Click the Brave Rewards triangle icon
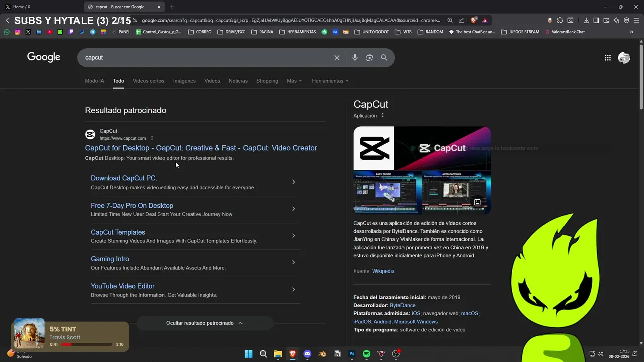 point(485,20)
